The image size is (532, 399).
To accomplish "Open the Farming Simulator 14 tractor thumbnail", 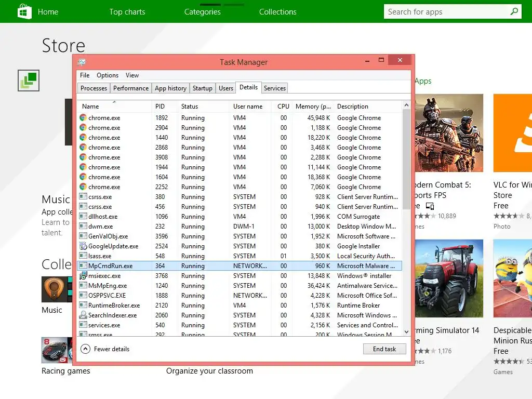I will [x=449, y=278].
